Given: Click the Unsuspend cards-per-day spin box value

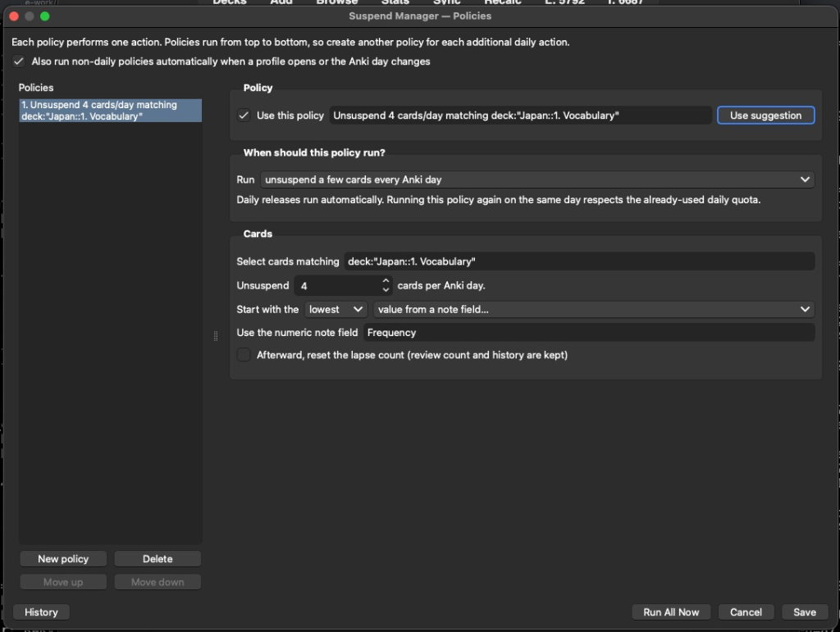Looking at the screenshot, I should 337,286.
